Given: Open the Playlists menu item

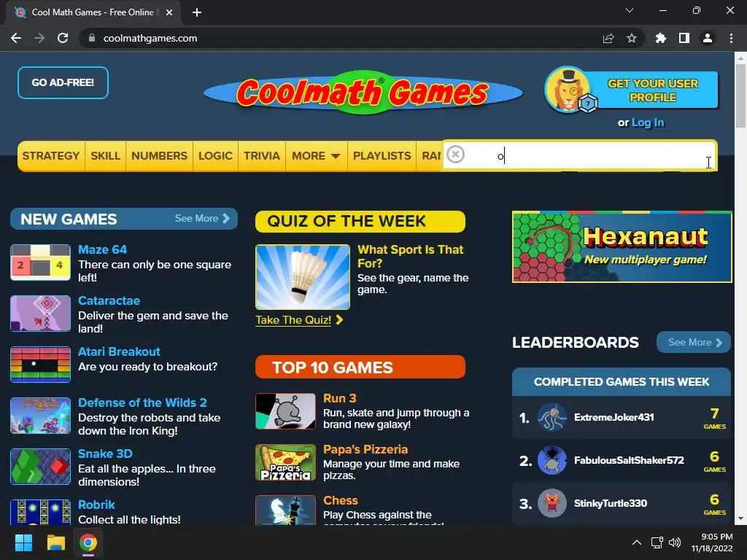Looking at the screenshot, I should click(382, 156).
